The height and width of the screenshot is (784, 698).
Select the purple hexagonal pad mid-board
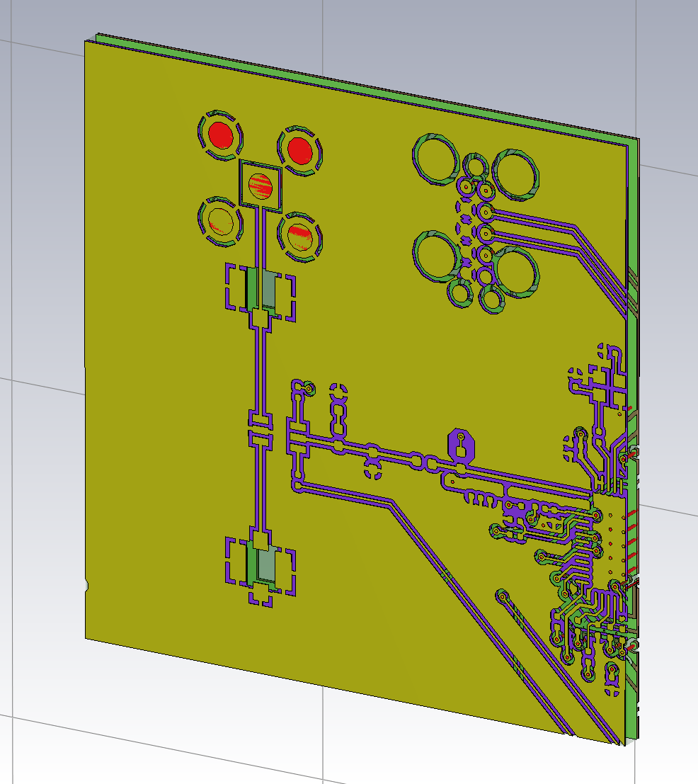point(461,445)
